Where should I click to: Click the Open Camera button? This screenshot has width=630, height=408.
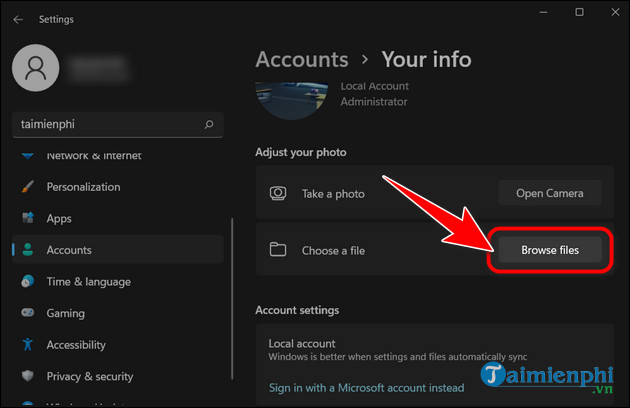(x=550, y=193)
